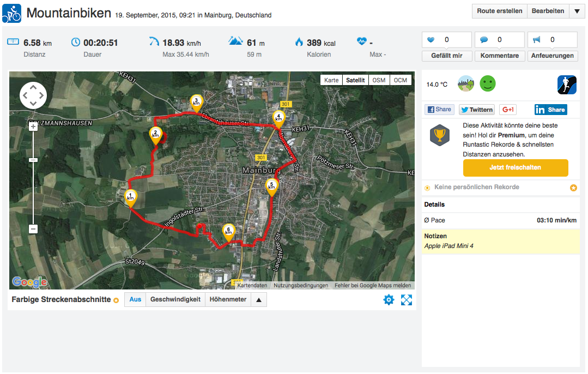Screen dimensions: 588x374
Task: Click the map pan direction control
Action: tap(33, 95)
